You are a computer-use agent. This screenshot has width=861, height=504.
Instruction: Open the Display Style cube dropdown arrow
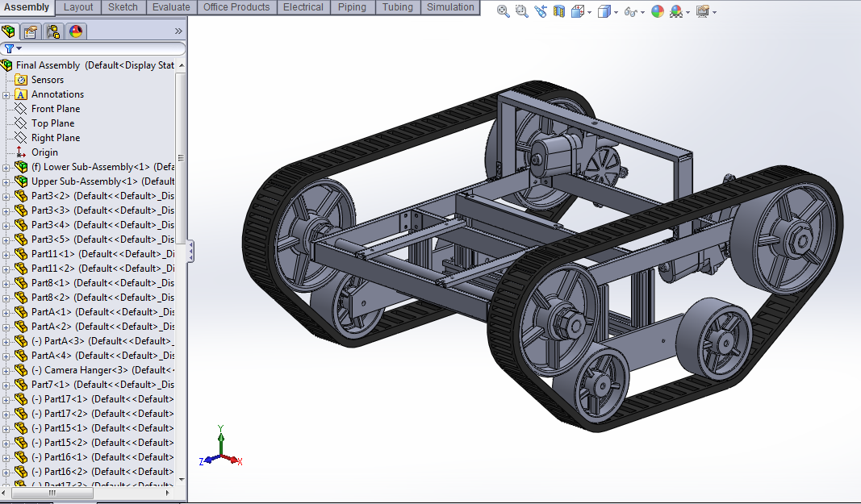(x=616, y=12)
